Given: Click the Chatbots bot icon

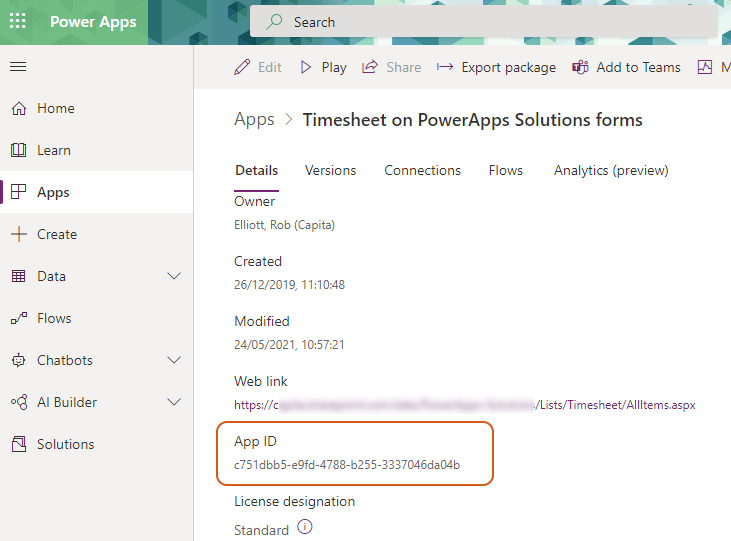Looking at the screenshot, I should click(19, 360).
